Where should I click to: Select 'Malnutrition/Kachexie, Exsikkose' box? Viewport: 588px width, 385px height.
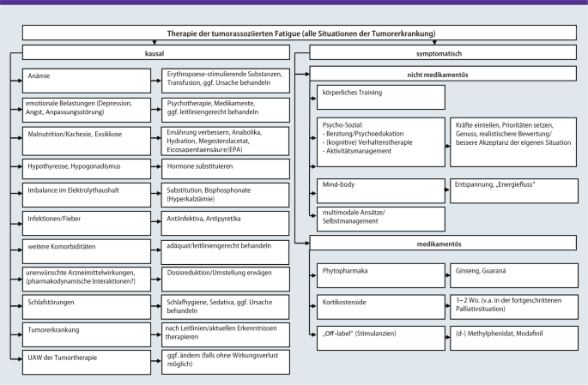tap(87, 141)
